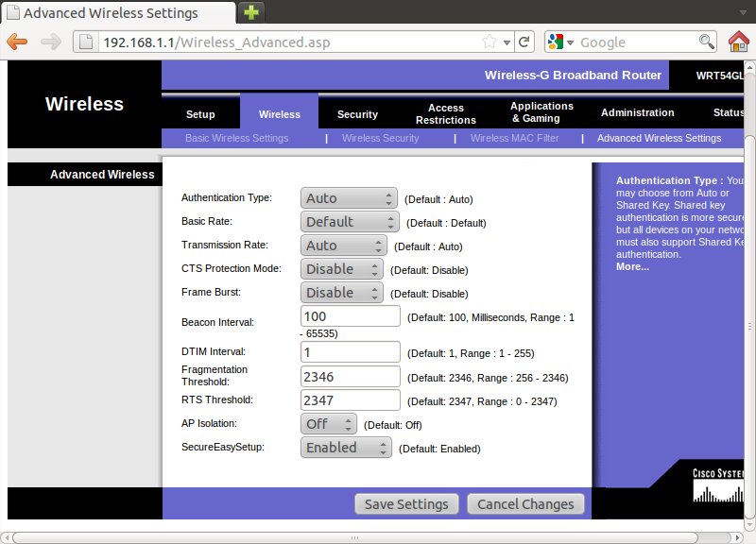The width and height of the screenshot is (756, 544).
Task: Click the bookmark star icon
Action: pyautogui.click(x=490, y=42)
